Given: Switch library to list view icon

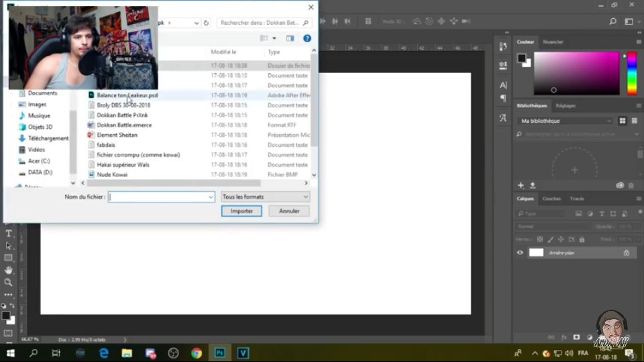Looking at the screenshot, I should [634, 121].
